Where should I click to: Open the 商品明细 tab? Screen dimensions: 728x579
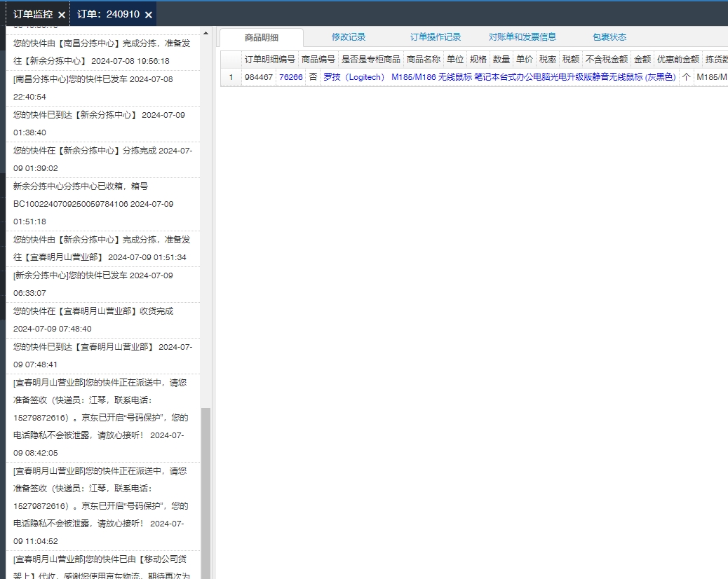tap(262, 38)
